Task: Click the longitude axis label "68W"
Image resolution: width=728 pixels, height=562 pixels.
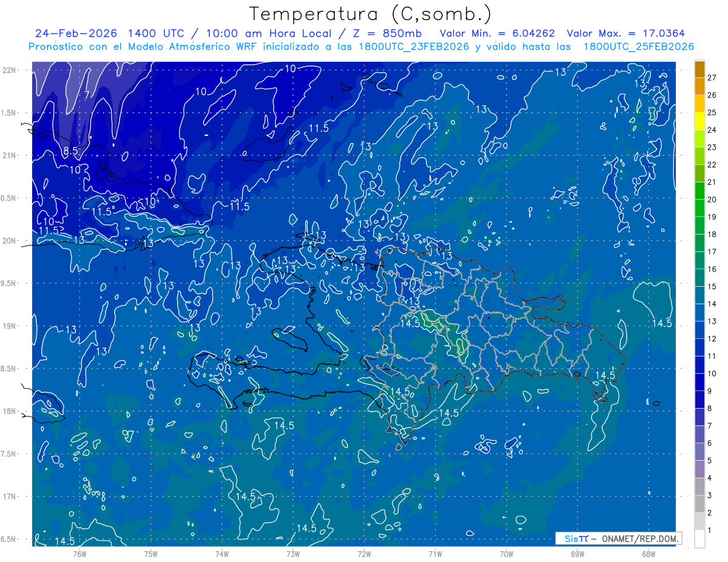Action: point(648,554)
